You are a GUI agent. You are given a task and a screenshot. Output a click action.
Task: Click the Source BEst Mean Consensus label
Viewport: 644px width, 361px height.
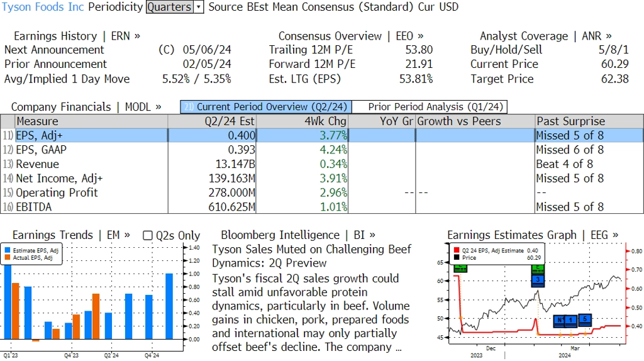click(311, 7)
